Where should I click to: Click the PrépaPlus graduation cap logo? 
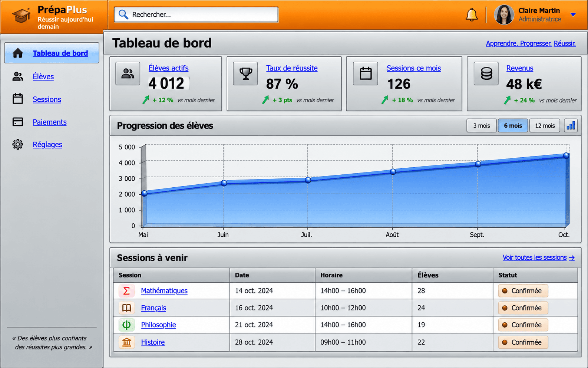point(22,15)
